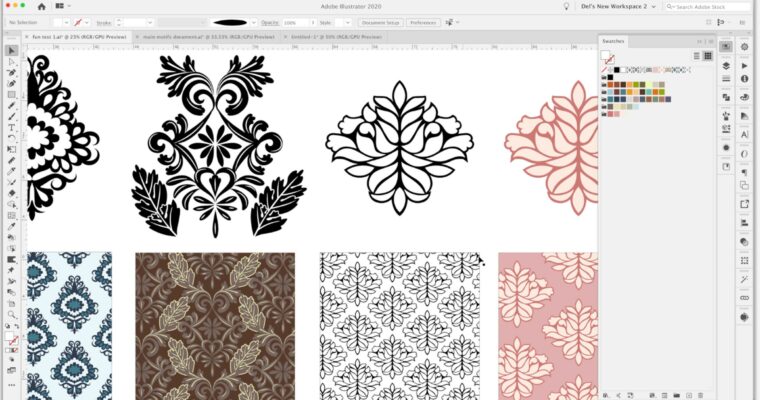Open the Symbols panel icon

[726, 116]
